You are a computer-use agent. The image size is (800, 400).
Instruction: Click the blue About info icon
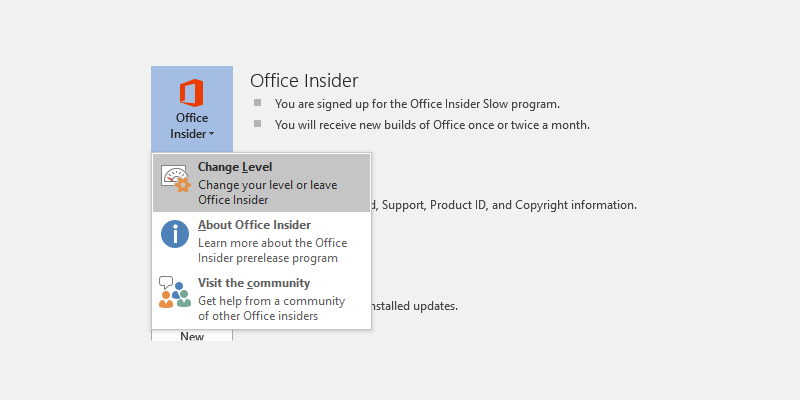[175, 234]
